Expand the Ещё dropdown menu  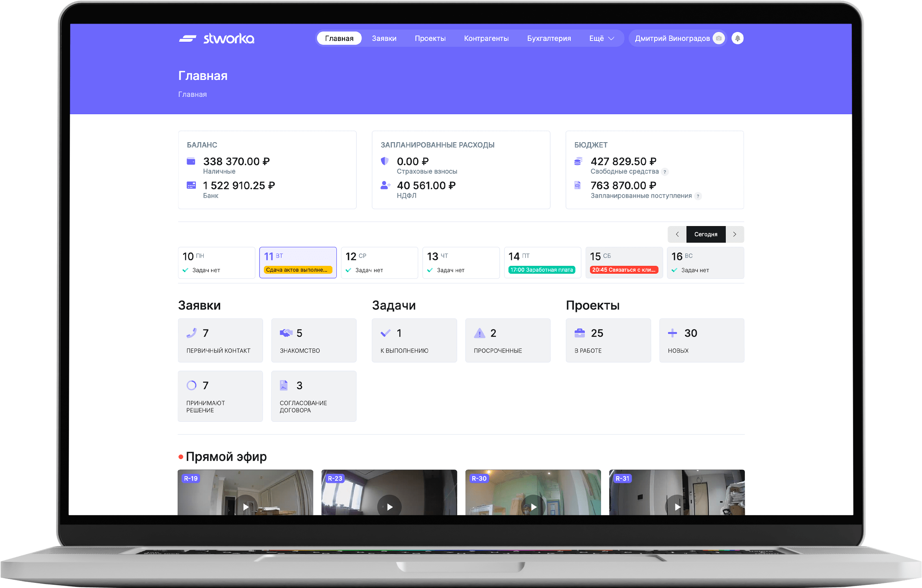click(x=601, y=38)
